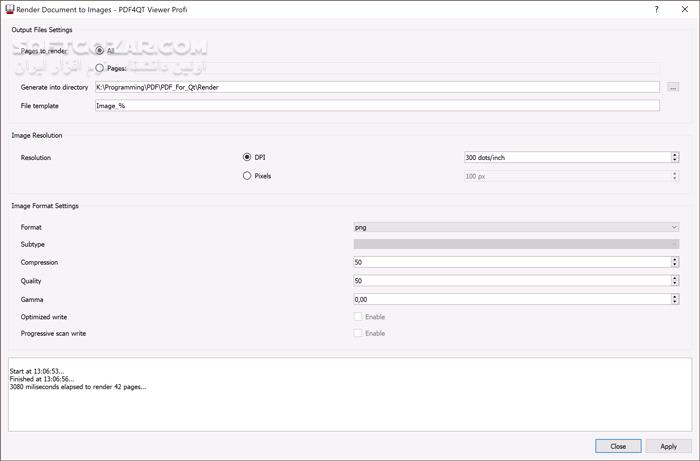The width and height of the screenshot is (700, 461).
Task: Open the Format png dropdown
Action: point(516,227)
